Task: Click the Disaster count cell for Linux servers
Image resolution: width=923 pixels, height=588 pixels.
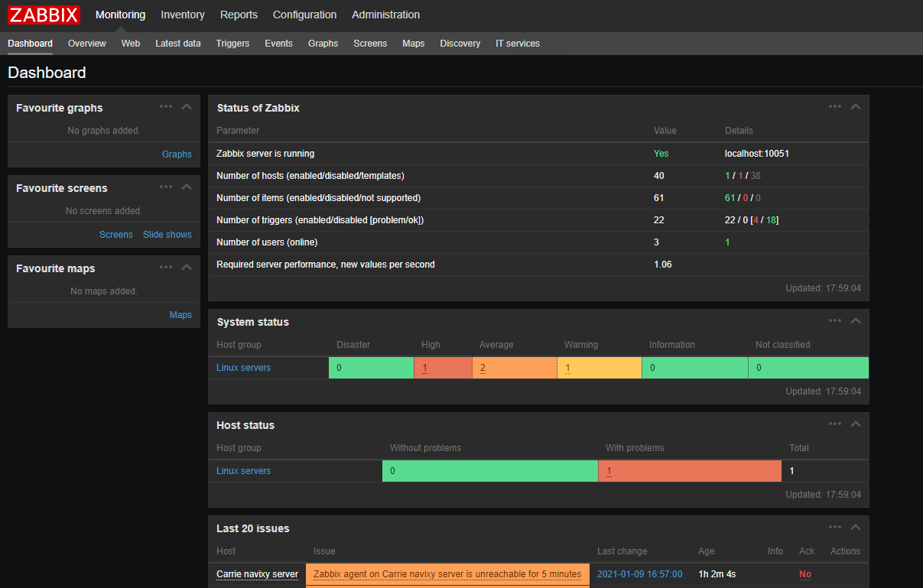Action: pos(372,368)
